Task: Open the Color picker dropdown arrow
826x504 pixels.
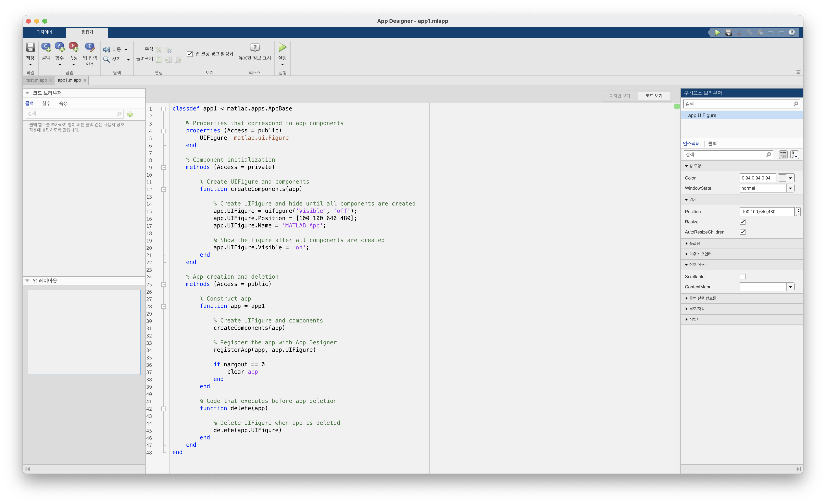Action: 790,178
